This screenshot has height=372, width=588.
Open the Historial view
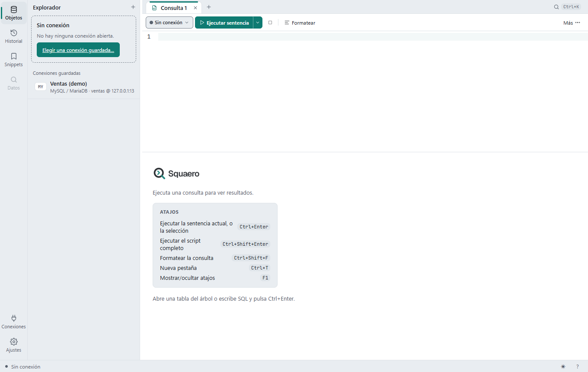point(14,36)
